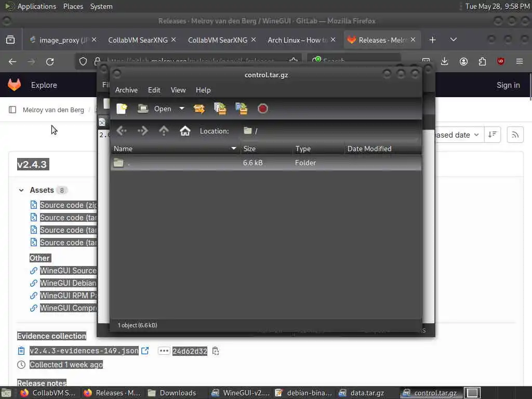Go forward in the archive location history
This screenshot has height=399, width=532.
(x=142, y=130)
